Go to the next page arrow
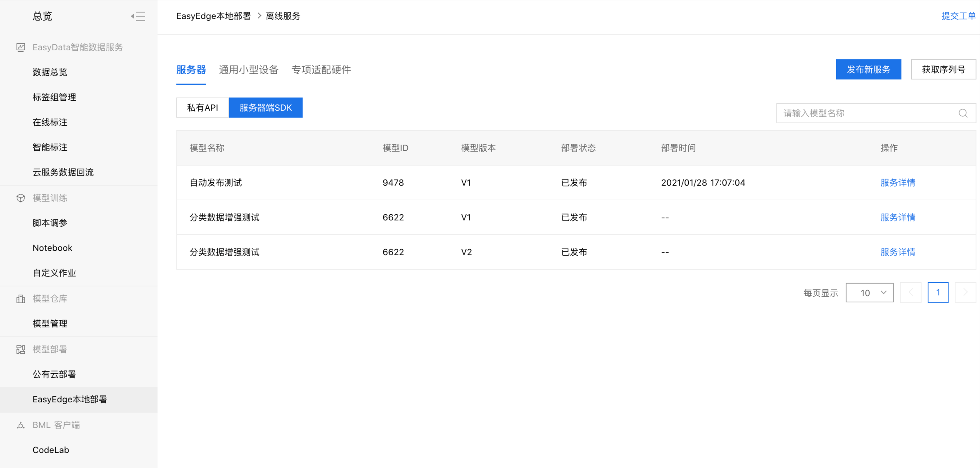Image resolution: width=980 pixels, height=468 pixels. tap(965, 293)
